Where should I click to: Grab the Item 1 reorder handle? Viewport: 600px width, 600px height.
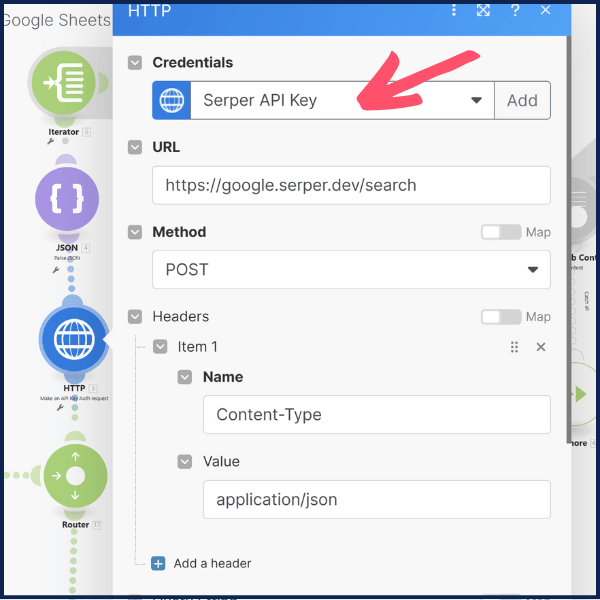point(514,347)
